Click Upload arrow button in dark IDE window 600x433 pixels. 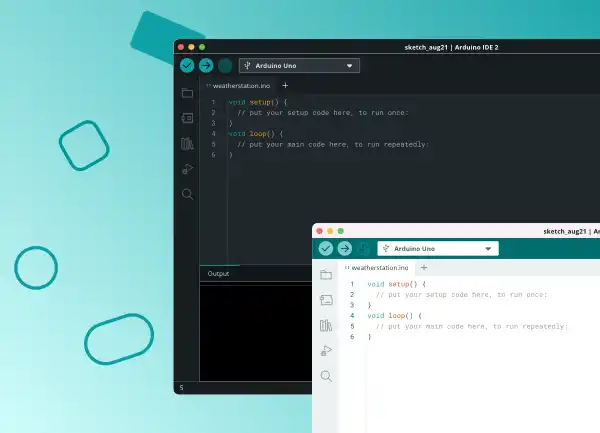coord(206,65)
